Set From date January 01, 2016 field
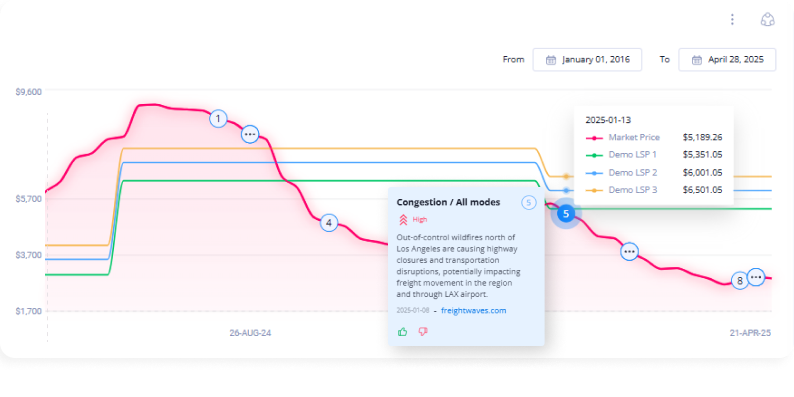794x397 pixels. [x=587, y=60]
